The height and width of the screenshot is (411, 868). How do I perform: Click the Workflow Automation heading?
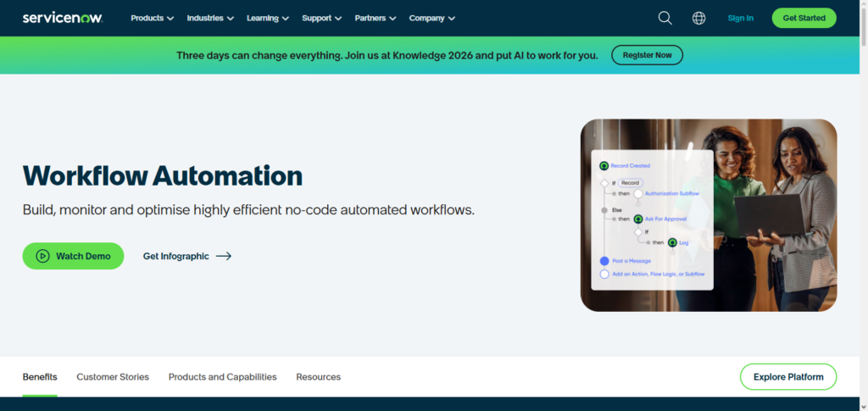163,175
